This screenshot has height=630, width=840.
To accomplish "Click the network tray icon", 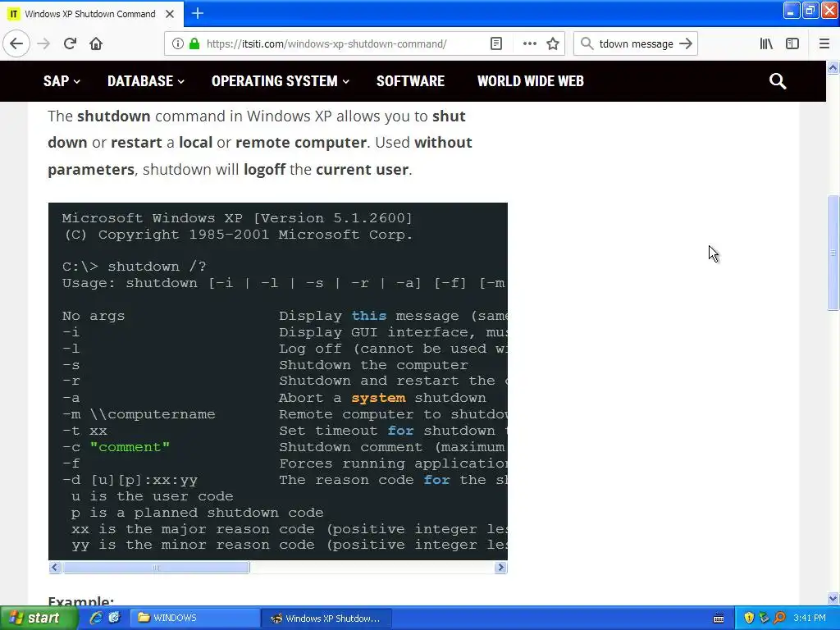I will tap(764, 618).
